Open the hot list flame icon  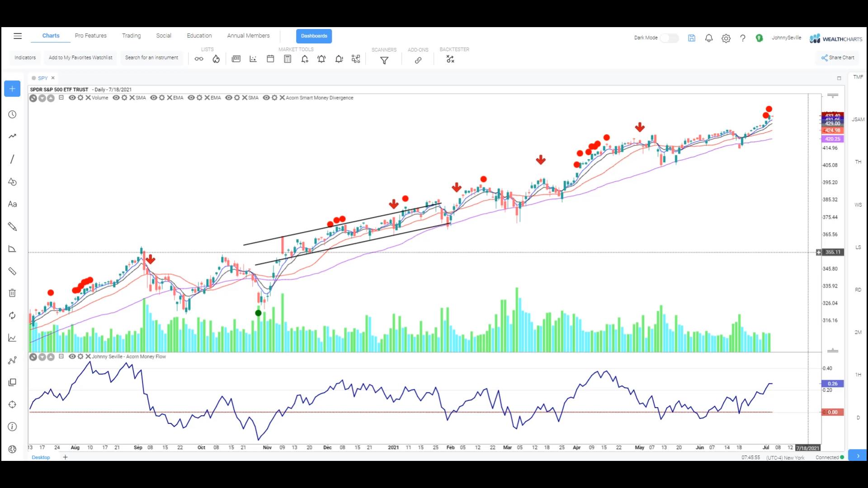point(216,59)
